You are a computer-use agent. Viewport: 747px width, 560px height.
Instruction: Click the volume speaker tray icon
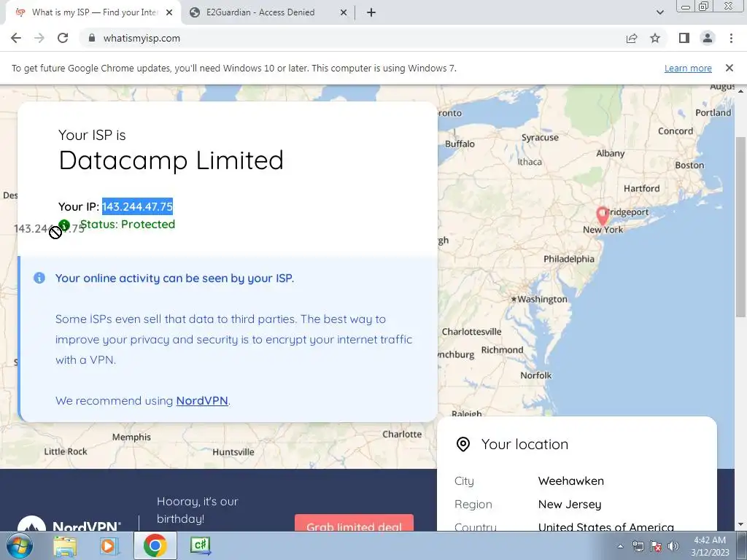point(673,546)
